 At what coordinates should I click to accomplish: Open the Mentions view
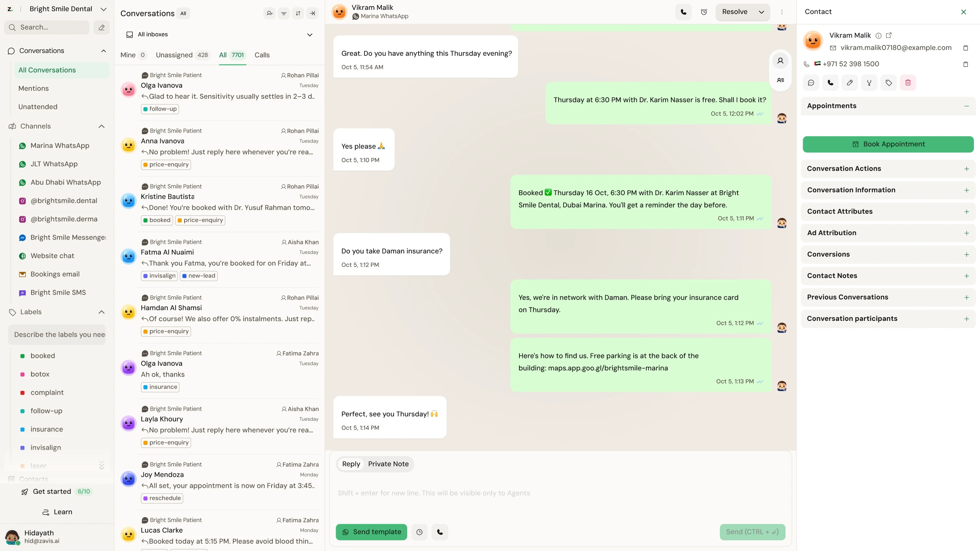click(33, 89)
